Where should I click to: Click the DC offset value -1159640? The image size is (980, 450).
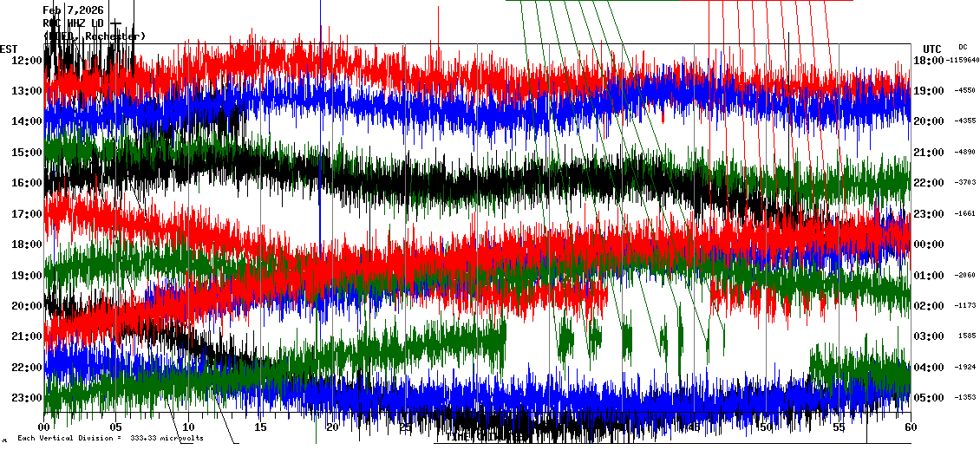pos(963,61)
